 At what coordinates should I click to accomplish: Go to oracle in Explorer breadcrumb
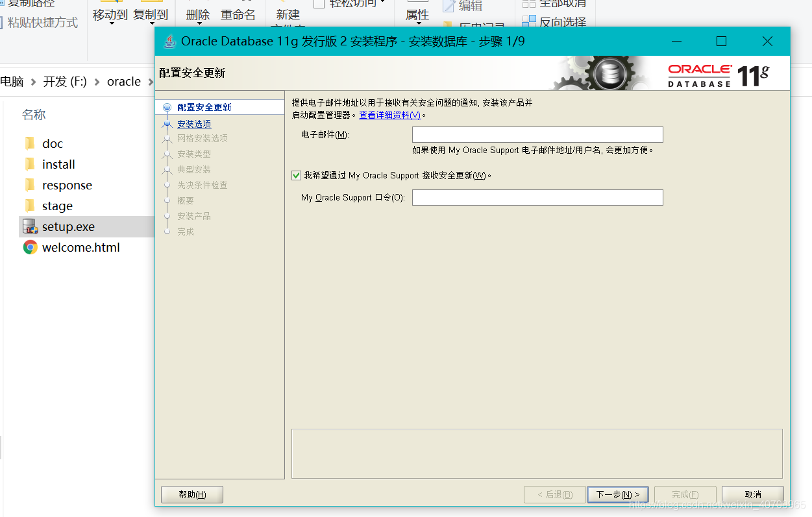(124, 82)
